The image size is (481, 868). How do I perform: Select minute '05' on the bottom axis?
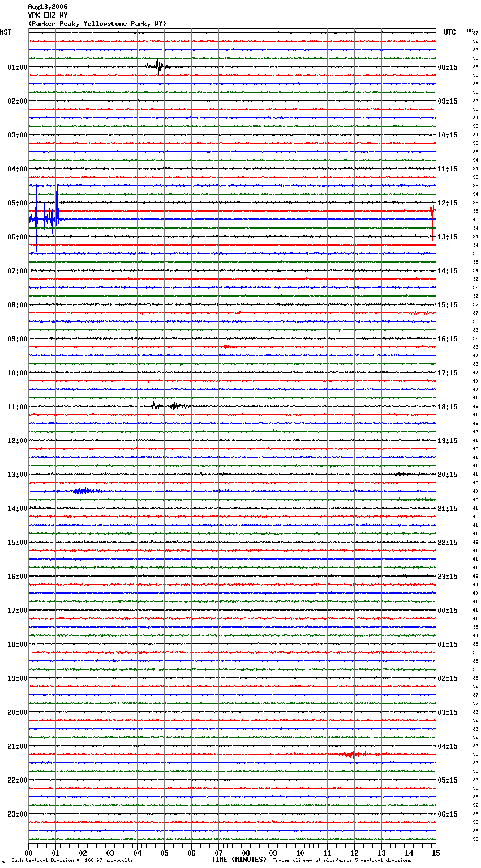[164, 853]
